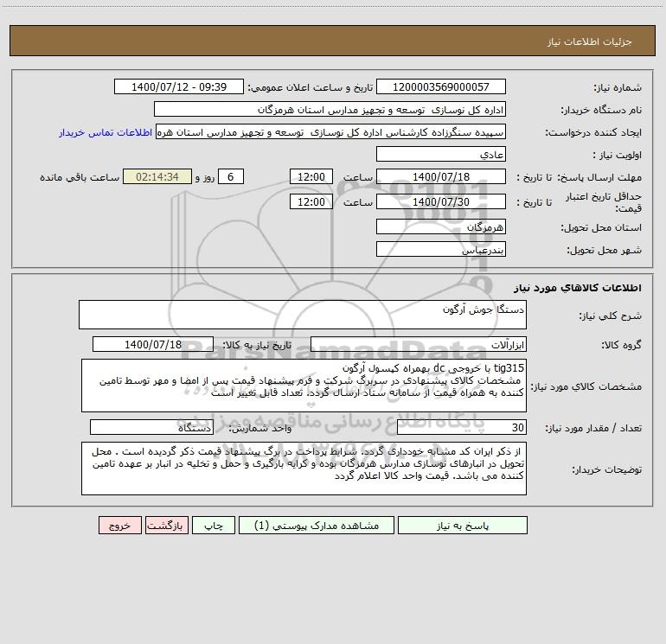This screenshot has width=666, height=644.
Task: Click the priority field showing عادی
Action: [441, 154]
